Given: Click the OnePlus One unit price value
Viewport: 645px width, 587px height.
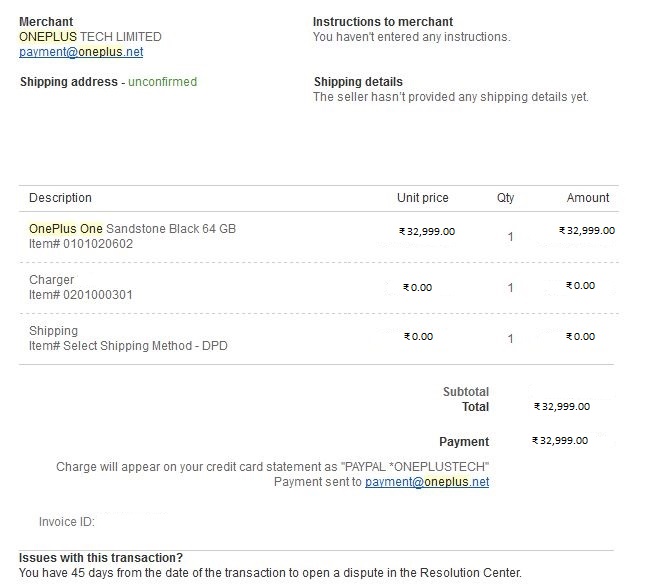Looking at the screenshot, I should (x=427, y=231).
